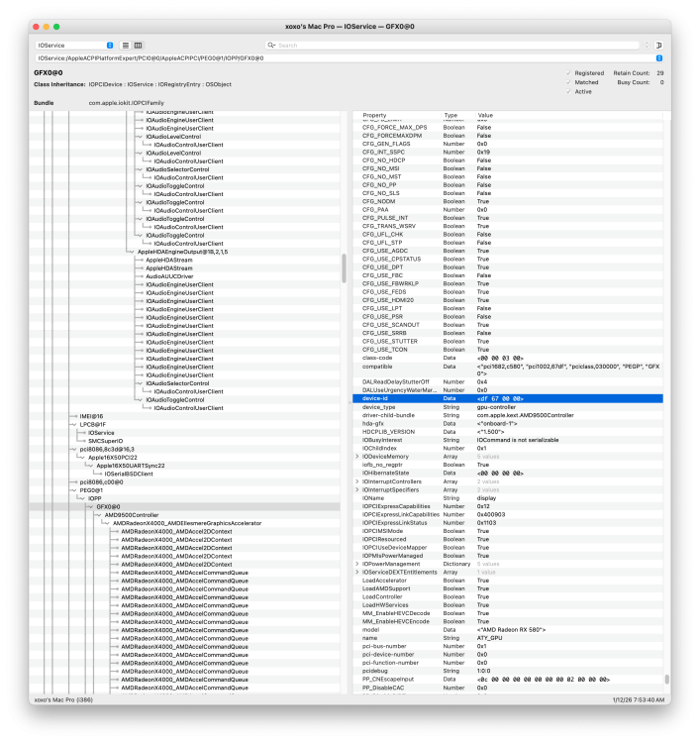
Task: Select SMCSuperIO in the tree
Action: [105, 441]
